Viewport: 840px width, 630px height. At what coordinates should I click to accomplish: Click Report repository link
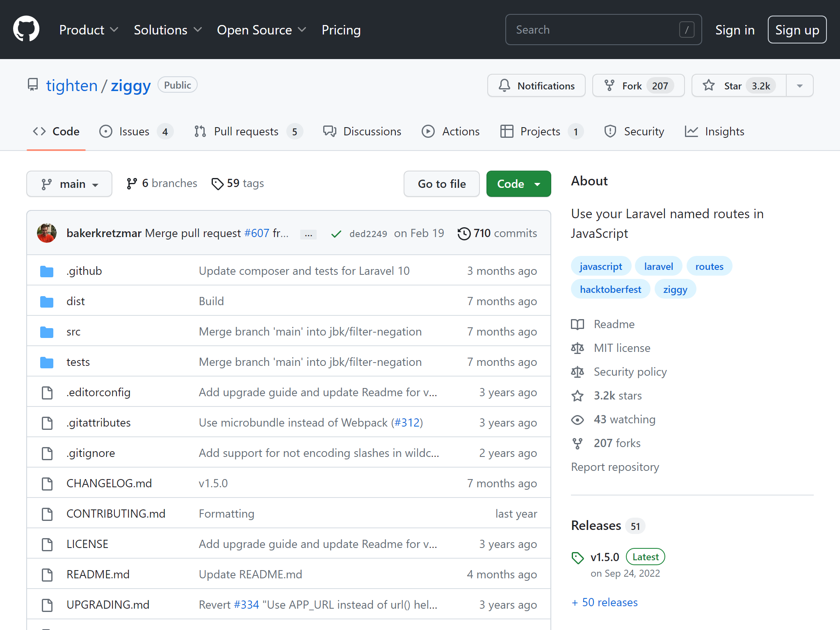point(615,467)
